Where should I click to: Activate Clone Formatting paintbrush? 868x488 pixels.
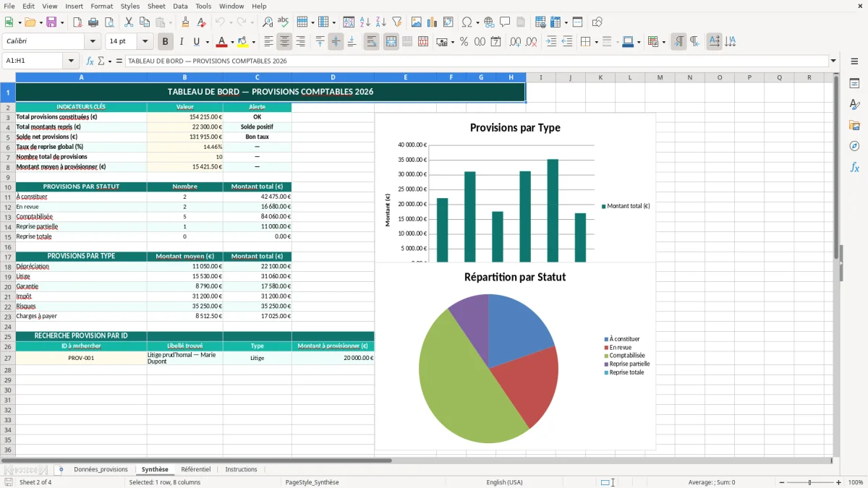click(186, 22)
